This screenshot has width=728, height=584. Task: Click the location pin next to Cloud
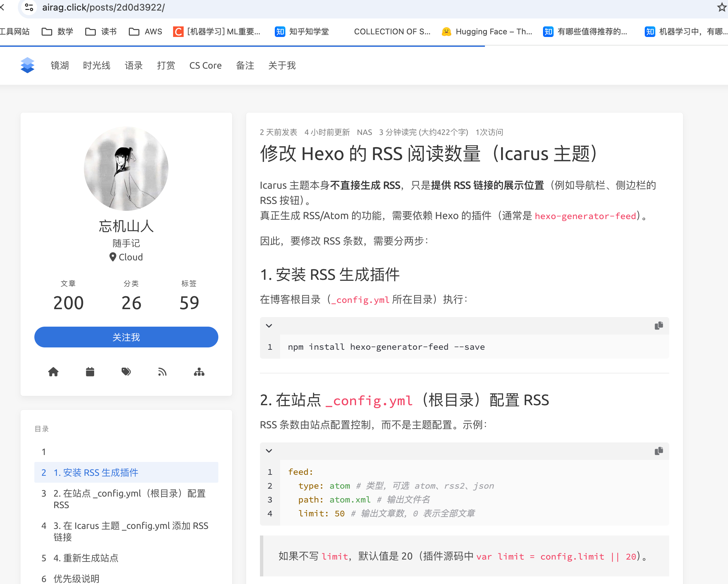113,257
